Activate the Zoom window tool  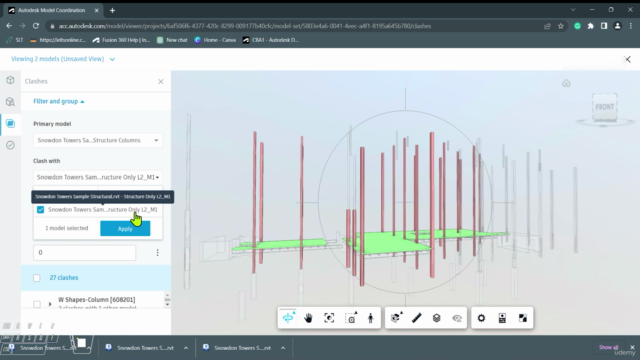(x=351, y=318)
